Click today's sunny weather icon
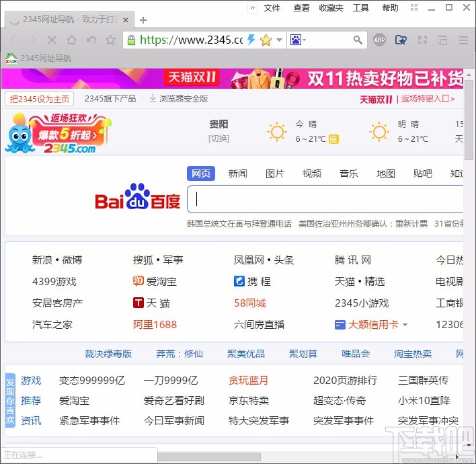The height and width of the screenshot is (464, 476). 277,132
